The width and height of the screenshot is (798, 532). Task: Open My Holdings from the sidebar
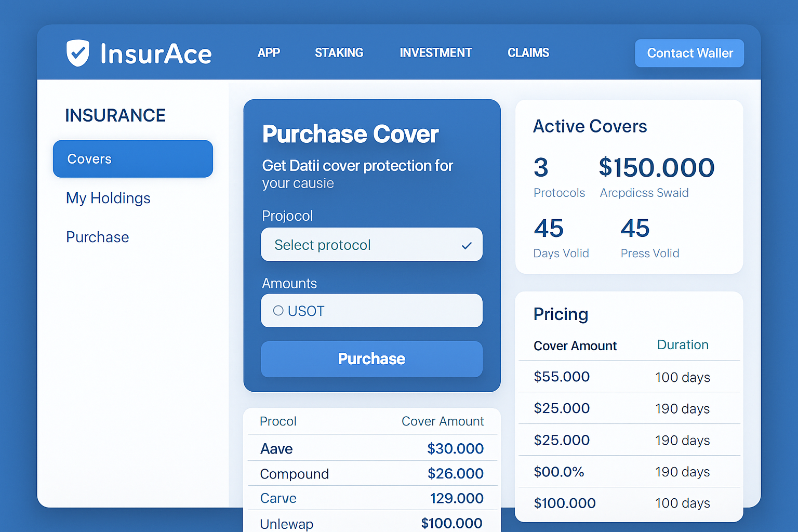coord(108,198)
